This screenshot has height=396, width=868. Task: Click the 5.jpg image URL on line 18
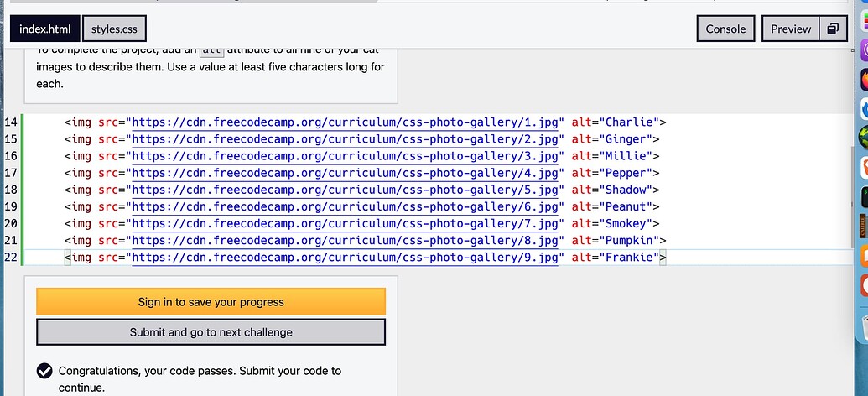(x=346, y=190)
